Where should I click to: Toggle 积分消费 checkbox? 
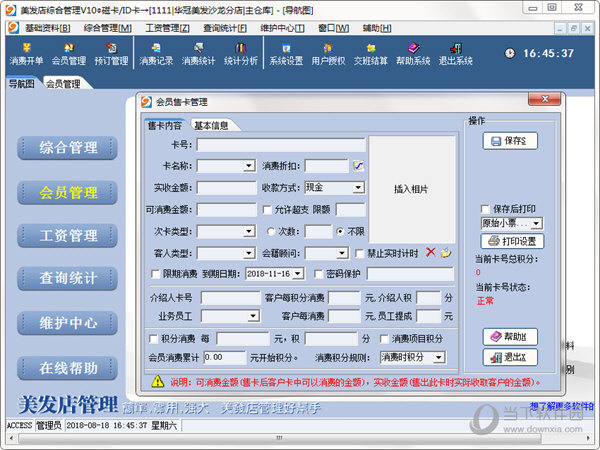[153, 339]
